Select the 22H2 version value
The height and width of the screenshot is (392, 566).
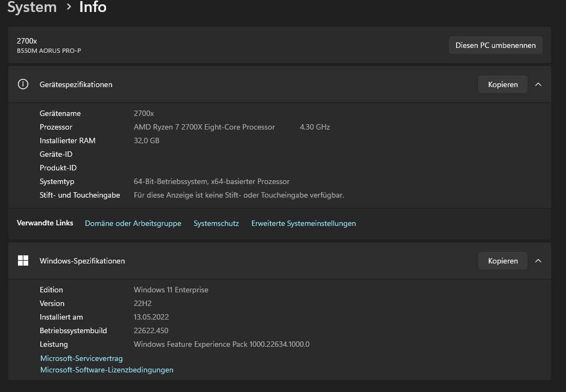[x=143, y=304]
